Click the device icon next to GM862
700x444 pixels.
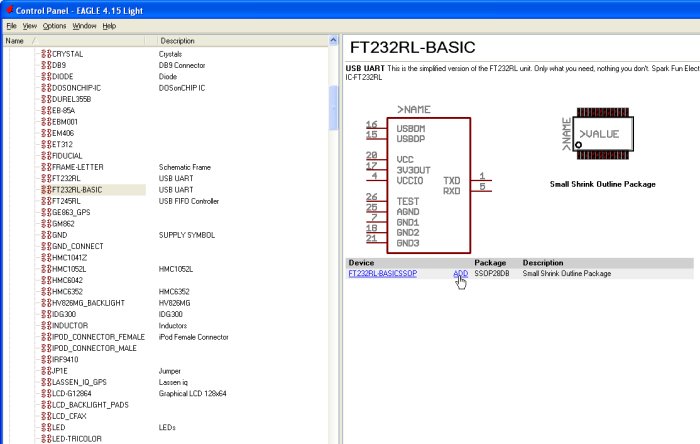[x=46, y=224]
